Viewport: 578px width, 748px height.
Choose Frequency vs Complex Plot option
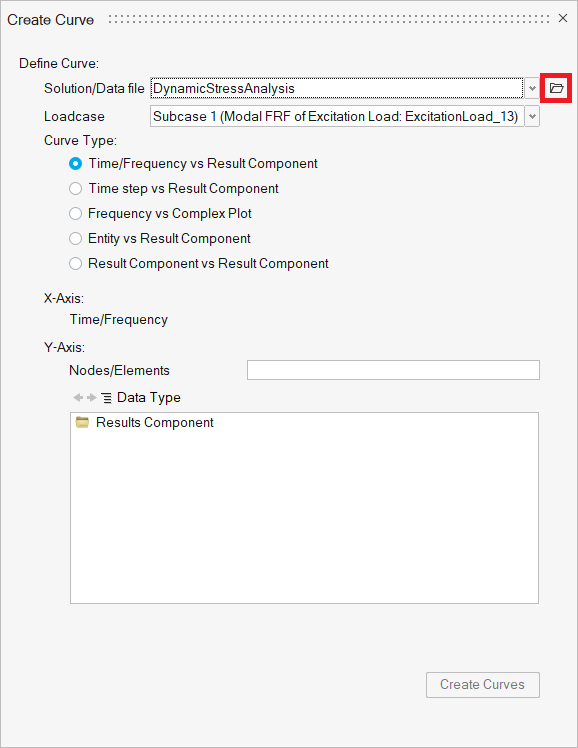pyautogui.click(x=75, y=213)
